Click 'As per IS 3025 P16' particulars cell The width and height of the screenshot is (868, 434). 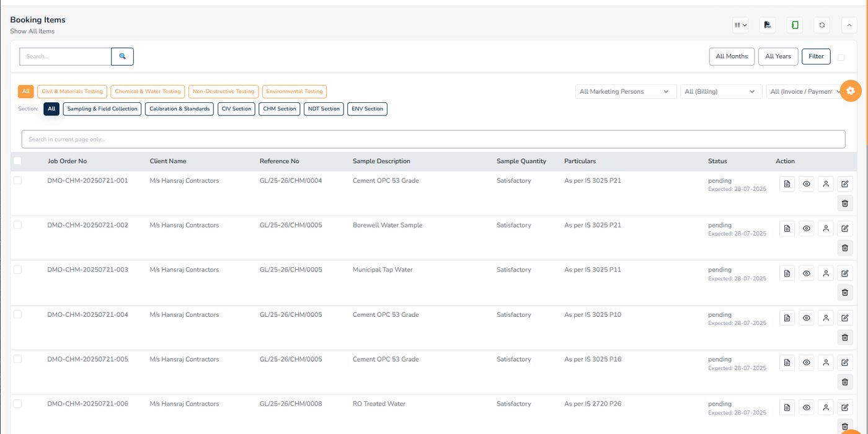[593, 359]
